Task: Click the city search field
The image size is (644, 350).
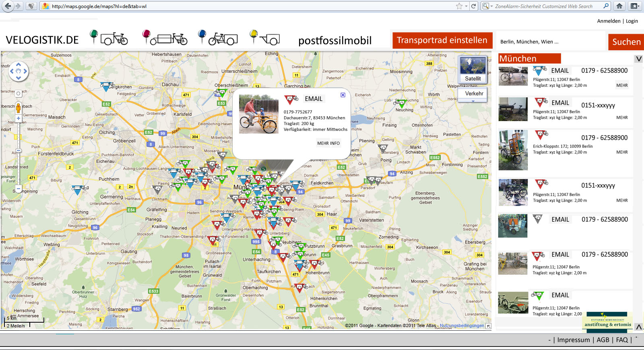Action: pyautogui.click(x=551, y=42)
